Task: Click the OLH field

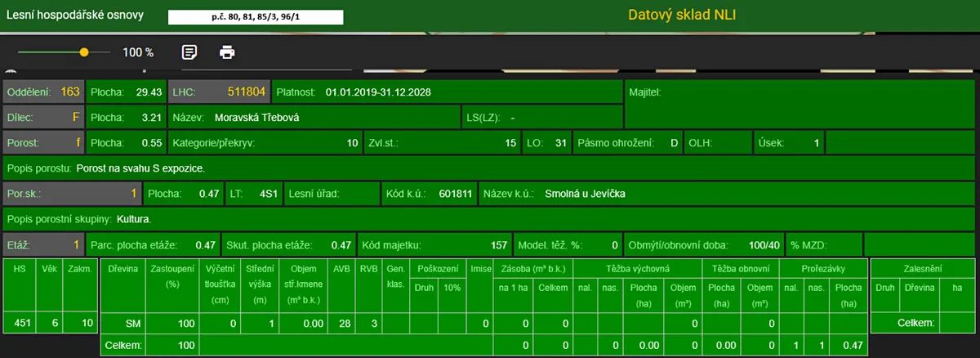Action: pos(718,143)
